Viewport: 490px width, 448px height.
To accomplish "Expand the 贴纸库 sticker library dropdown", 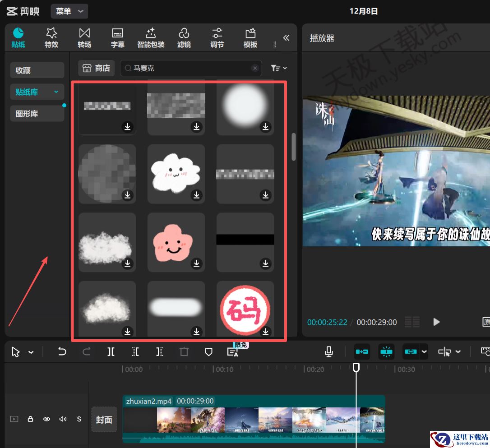I will [37, 92].
